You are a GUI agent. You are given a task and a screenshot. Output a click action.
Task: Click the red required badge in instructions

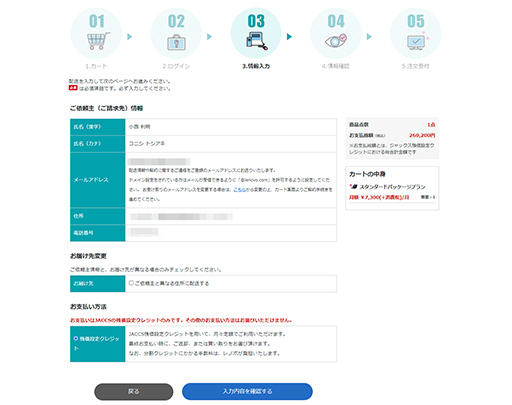[x=73, y=88]
